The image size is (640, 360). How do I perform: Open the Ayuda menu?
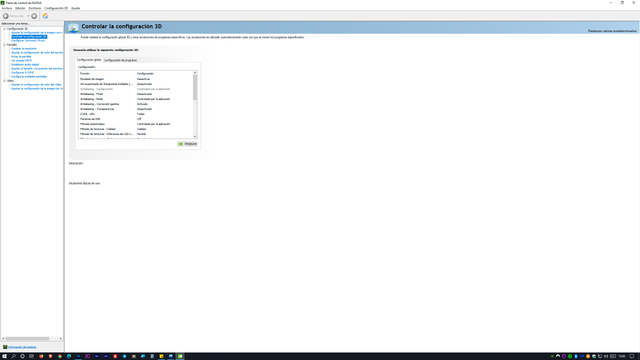click(76, 8)
